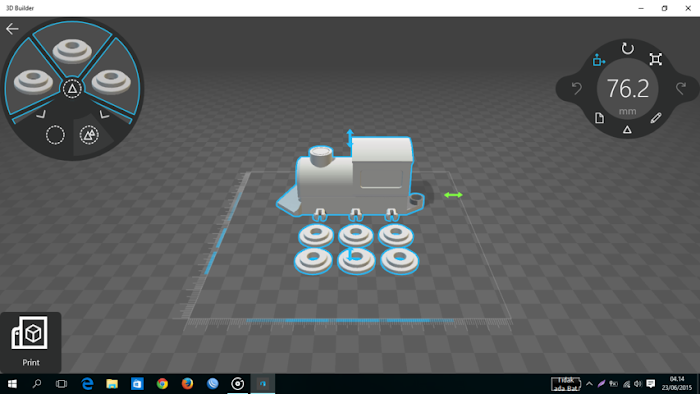This screenshot has width=700, height=394.
Task: Select the left washer thumbnail in radial menu
Action: (33, 82)
